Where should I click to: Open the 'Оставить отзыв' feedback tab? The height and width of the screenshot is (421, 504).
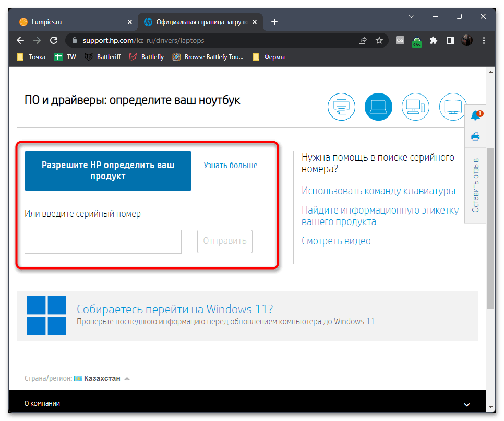coord(475,185)
